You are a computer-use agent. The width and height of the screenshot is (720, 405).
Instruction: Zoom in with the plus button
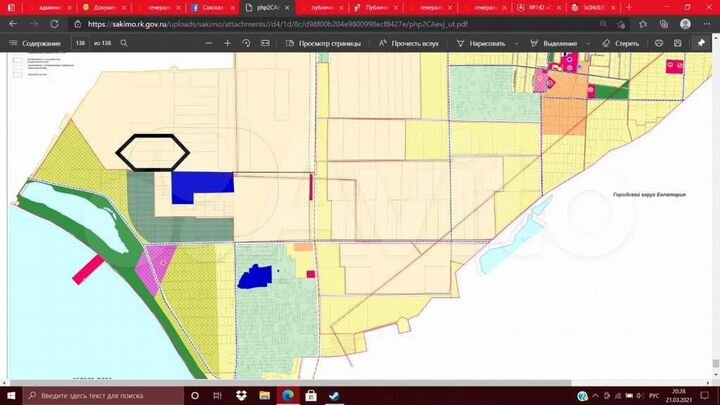coord(227,43)
